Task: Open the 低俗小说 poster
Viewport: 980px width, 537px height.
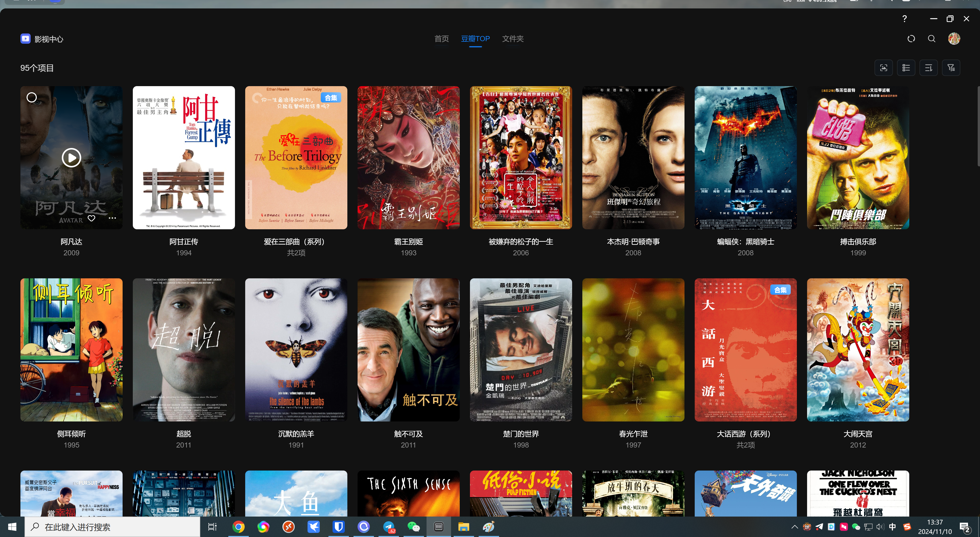Action: coord(521,493)
